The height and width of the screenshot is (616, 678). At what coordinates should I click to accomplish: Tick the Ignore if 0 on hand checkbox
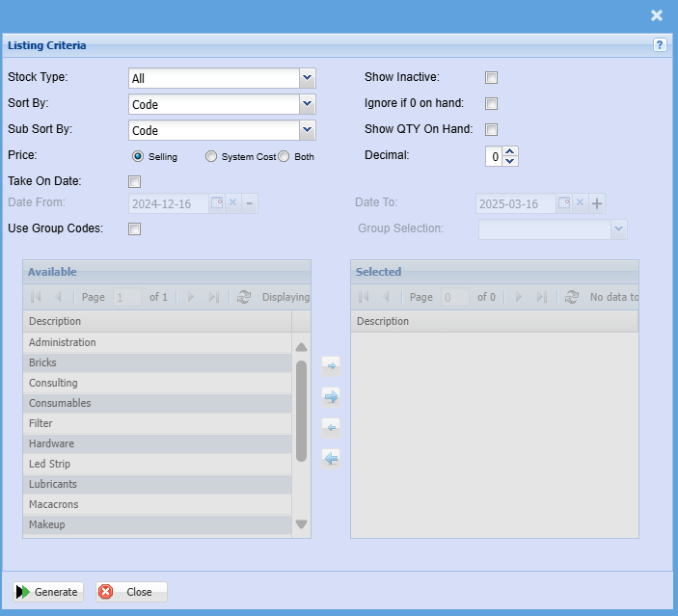pos(491,104)
